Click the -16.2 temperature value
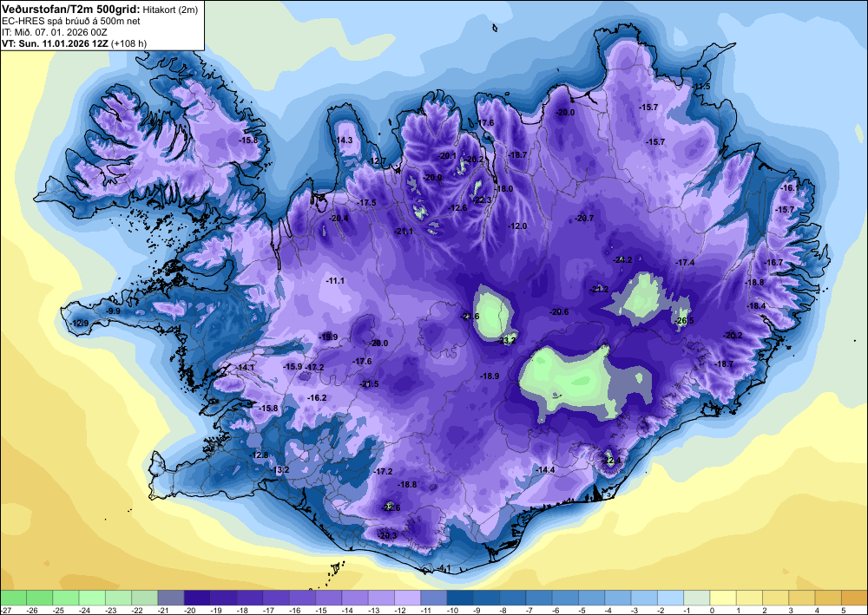The image size is (868, 615). click(317, 397)
